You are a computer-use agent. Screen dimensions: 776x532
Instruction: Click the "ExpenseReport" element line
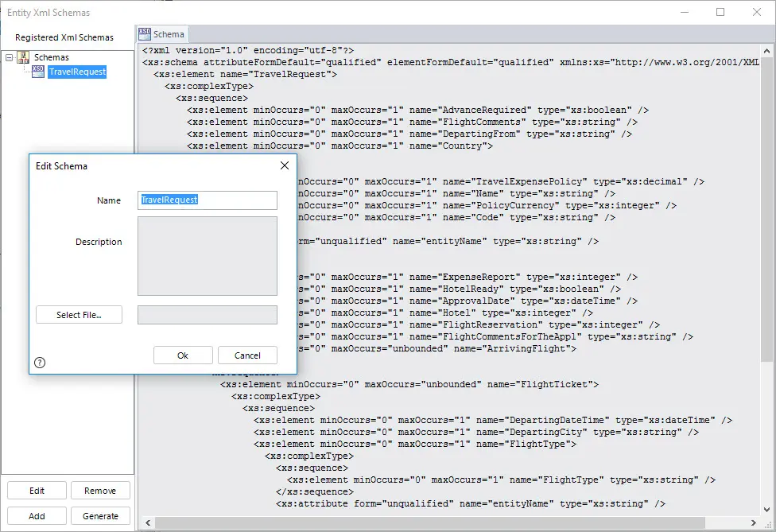[x=468, y=278]
